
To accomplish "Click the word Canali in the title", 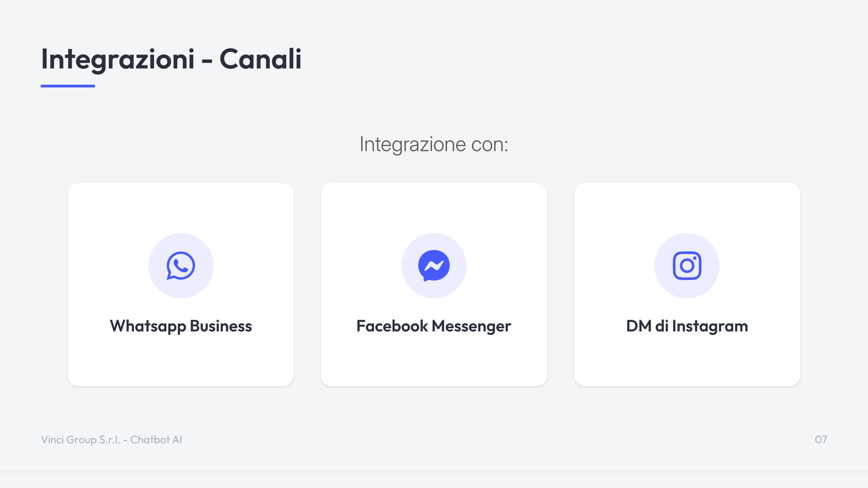I will tap(260, 59).
